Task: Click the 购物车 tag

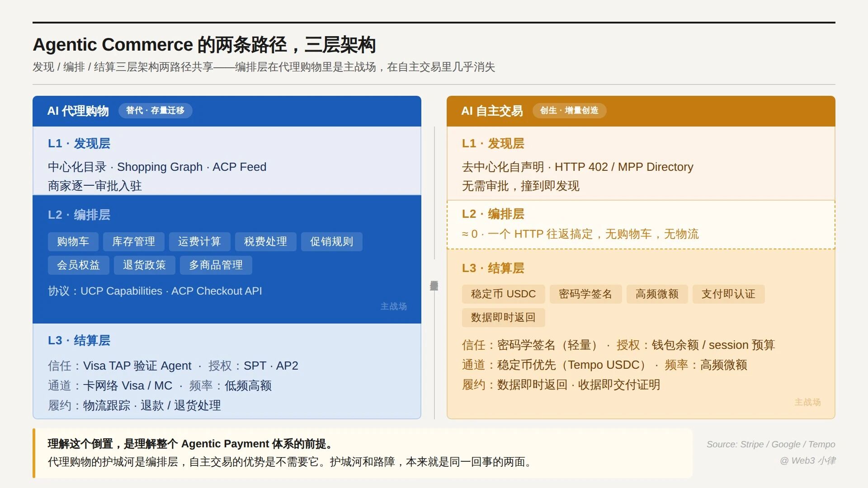Action: [73, 242]
